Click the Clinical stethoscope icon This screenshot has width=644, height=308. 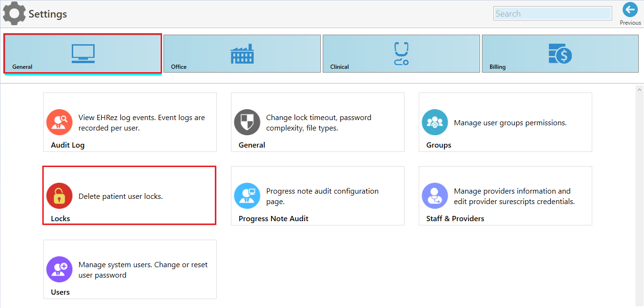(402, 54)
